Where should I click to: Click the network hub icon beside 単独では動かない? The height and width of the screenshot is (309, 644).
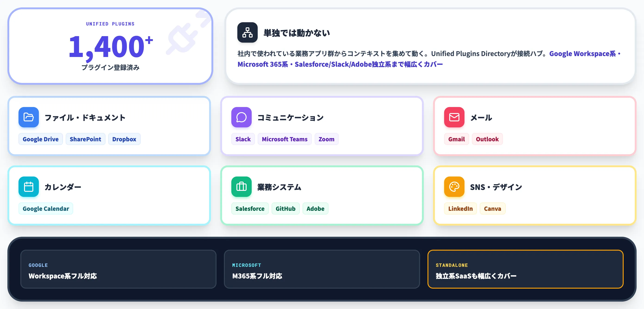tap(247, 32)
